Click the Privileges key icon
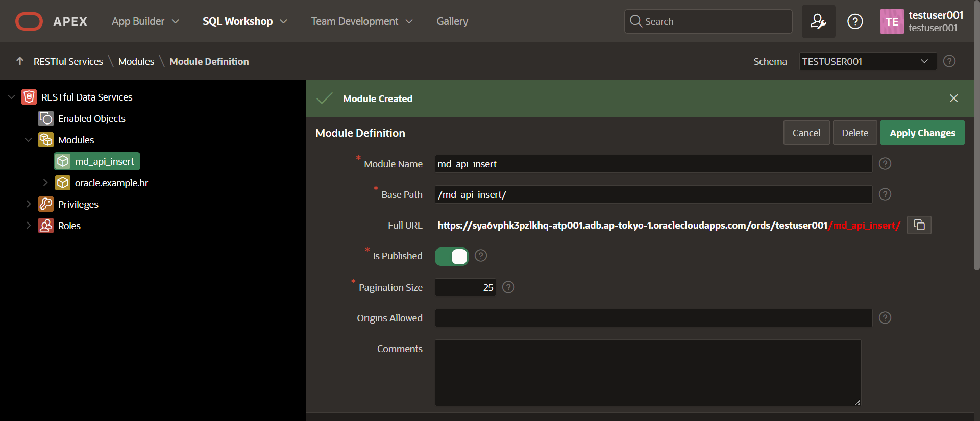This screenshot has width=980, height=421. pyautogui.click(x=46, y=204)
